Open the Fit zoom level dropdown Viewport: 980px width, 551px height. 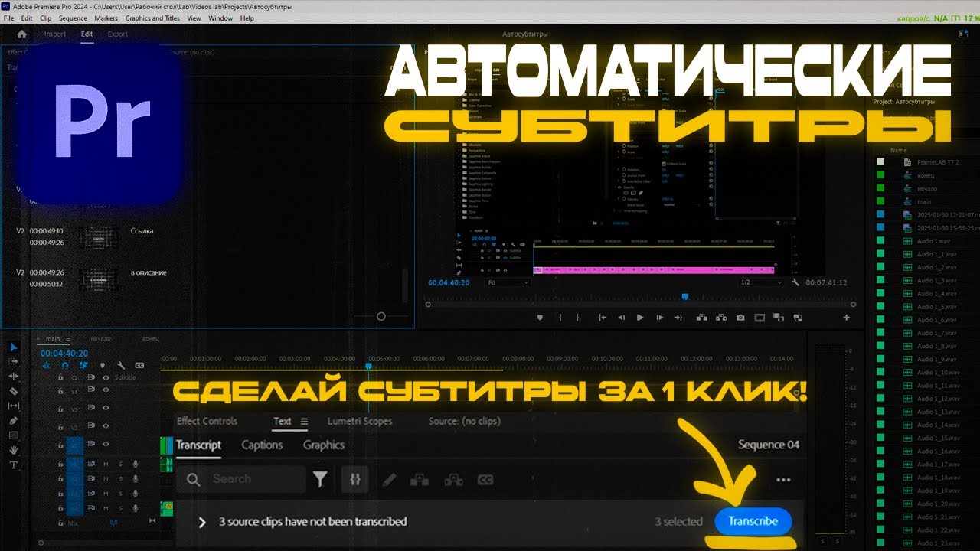pyautogui.click(x=508, y=282)
